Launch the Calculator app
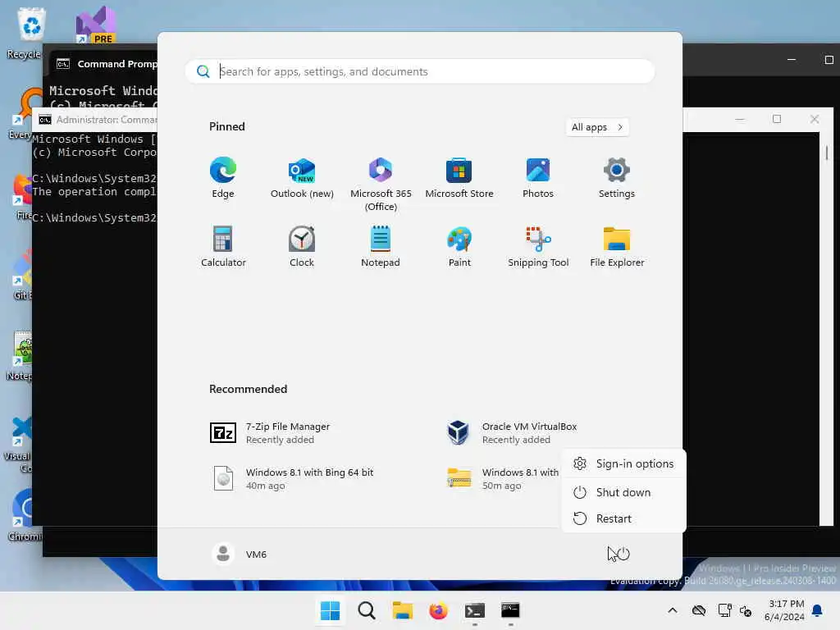 pyautogui.click(x=223, y=246)
